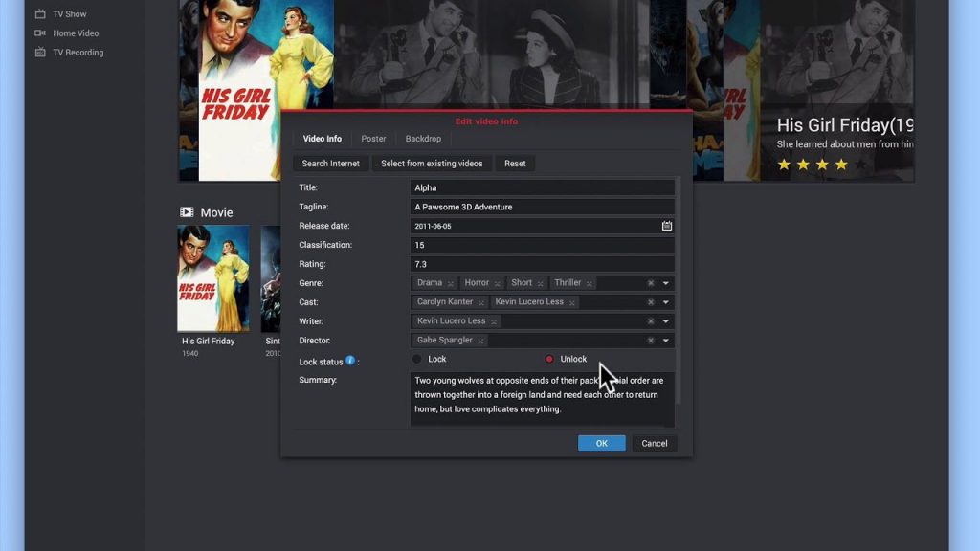Click the His Girl Friday caption under the thumbnail
The image size is (980, 551).
point(208,342)
